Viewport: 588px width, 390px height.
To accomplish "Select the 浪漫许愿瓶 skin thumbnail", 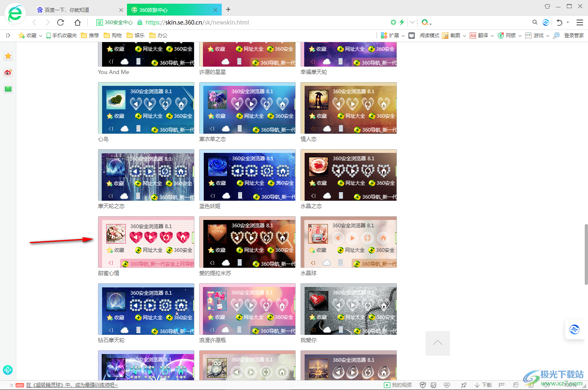I will [x=247, y=309].
